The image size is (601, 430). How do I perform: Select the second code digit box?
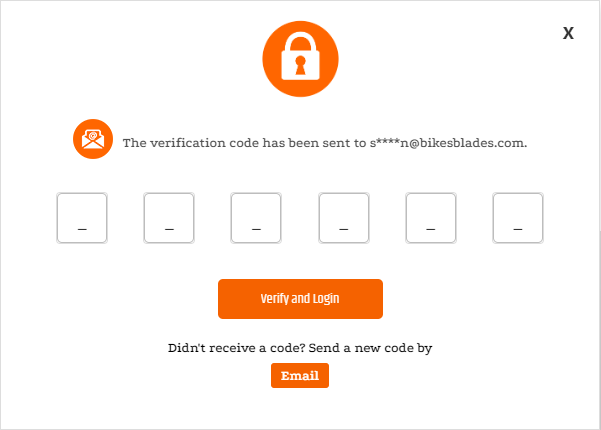[169, 218]
